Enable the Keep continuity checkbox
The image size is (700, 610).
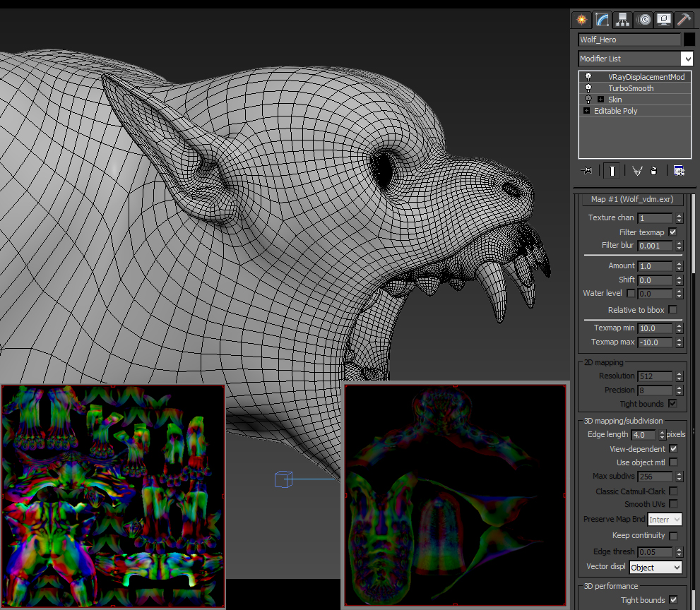tap(674, 535)
